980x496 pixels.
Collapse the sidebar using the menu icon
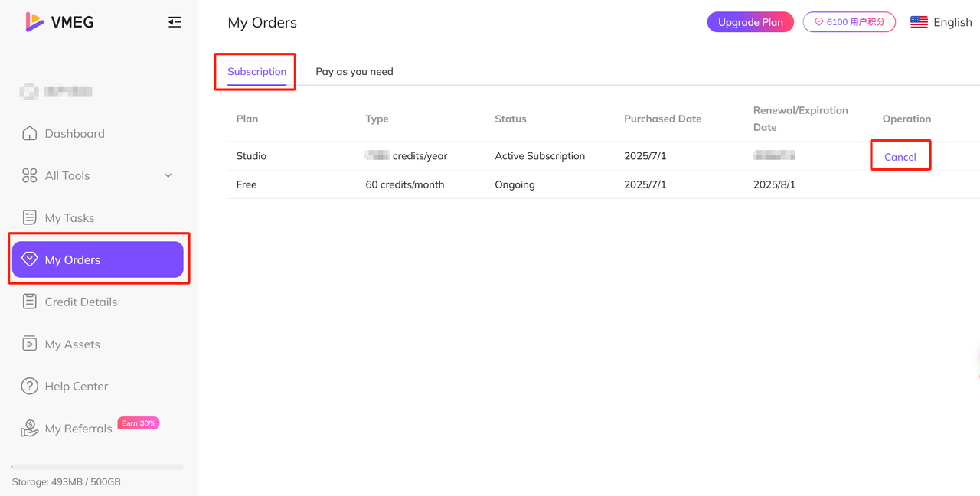(175, 22)
